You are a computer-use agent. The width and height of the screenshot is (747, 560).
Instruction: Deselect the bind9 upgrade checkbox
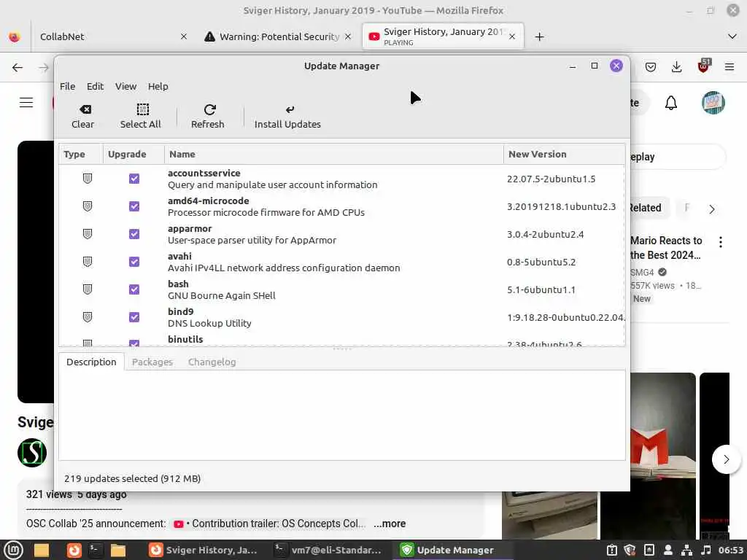pos(134,316)
